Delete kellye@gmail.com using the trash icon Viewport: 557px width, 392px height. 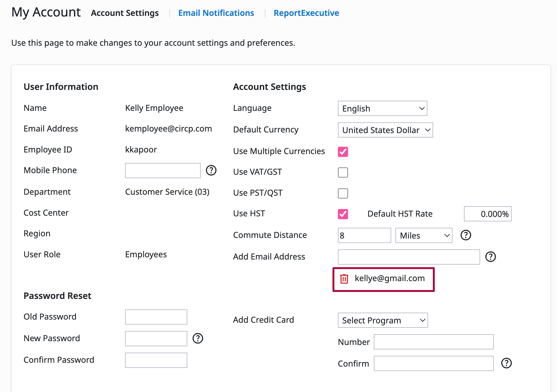pyautogui.click(x=344, y=279)
